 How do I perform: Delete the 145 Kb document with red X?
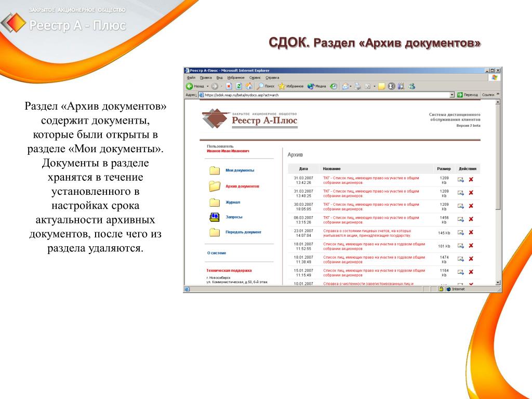click(x=471, y=232)
